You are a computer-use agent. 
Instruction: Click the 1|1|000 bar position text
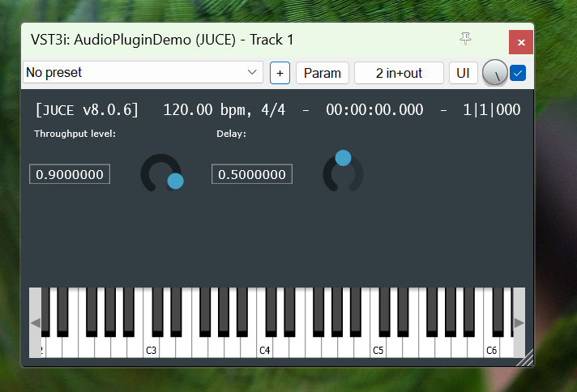click(492, 110)
